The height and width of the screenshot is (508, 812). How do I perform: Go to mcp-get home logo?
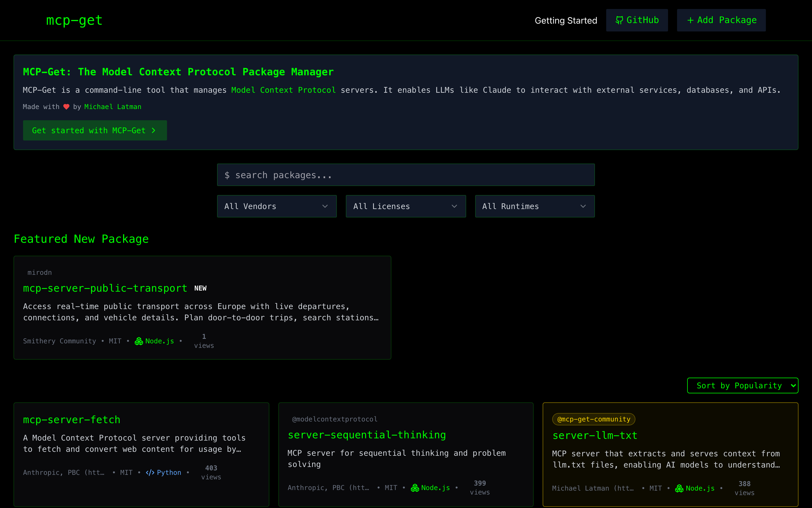(74, 20)
